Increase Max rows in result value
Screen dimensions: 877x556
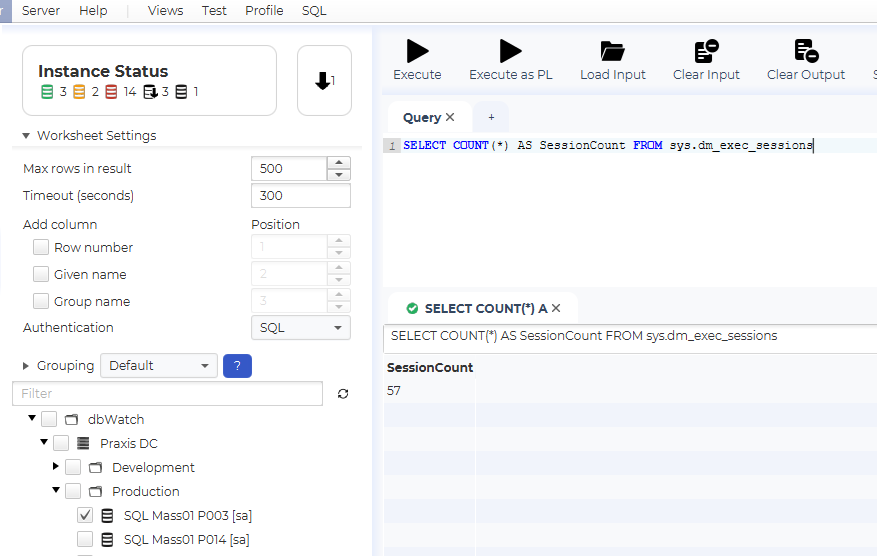point(340,163)
